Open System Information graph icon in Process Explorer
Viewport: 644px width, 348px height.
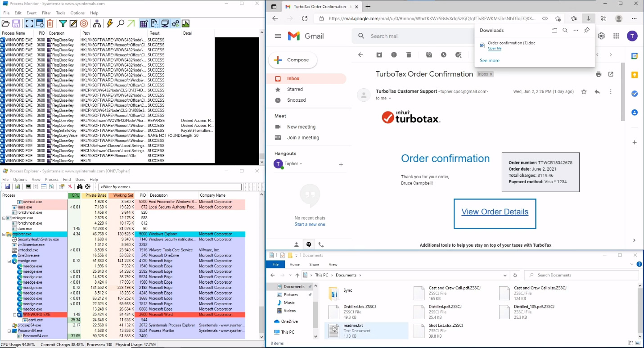coord(28,186)
